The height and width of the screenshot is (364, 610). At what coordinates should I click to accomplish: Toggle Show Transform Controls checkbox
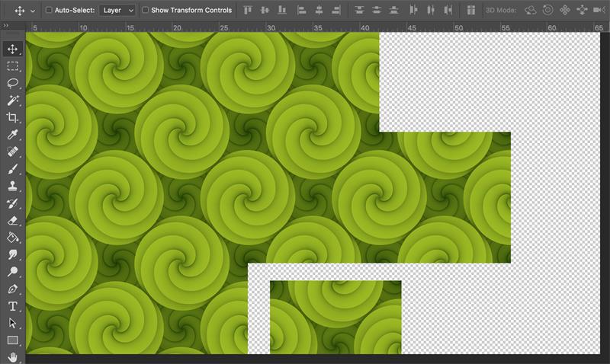[146, 11]
